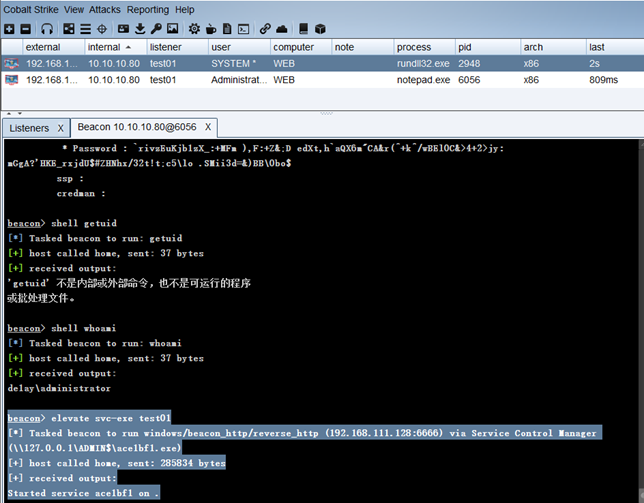The width and height of the screenshot is (644, 503).
Task: Expand the split pane using the down arrow
Action: point(19,113)
